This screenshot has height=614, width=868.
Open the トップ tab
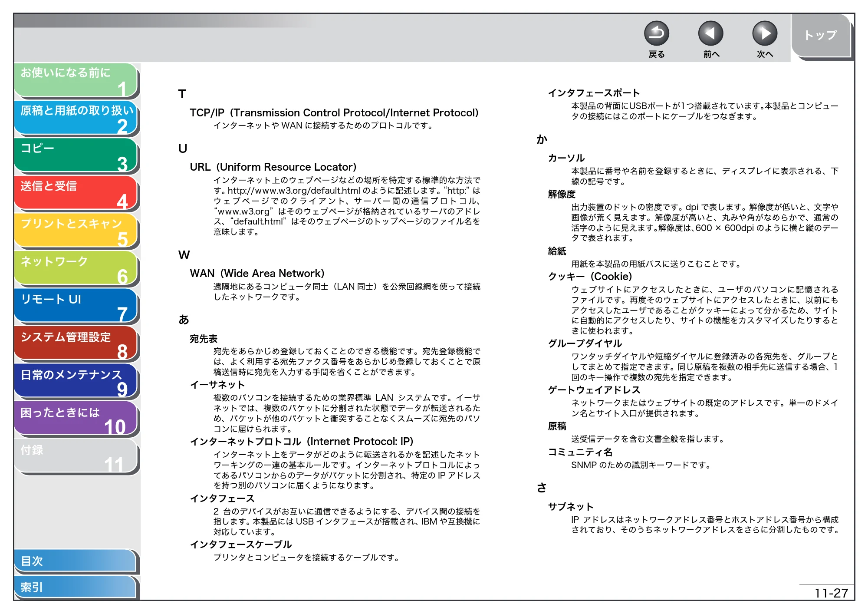(x=821, y=36)
